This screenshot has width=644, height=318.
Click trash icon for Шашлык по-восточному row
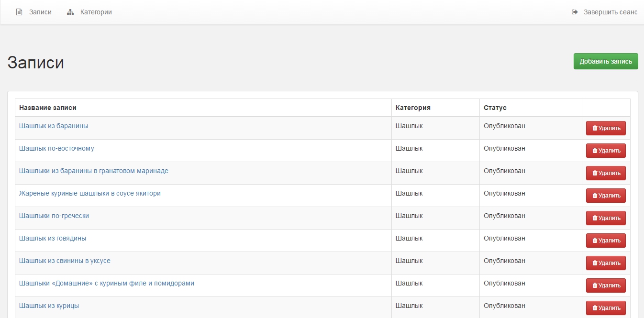click(595, 151)
